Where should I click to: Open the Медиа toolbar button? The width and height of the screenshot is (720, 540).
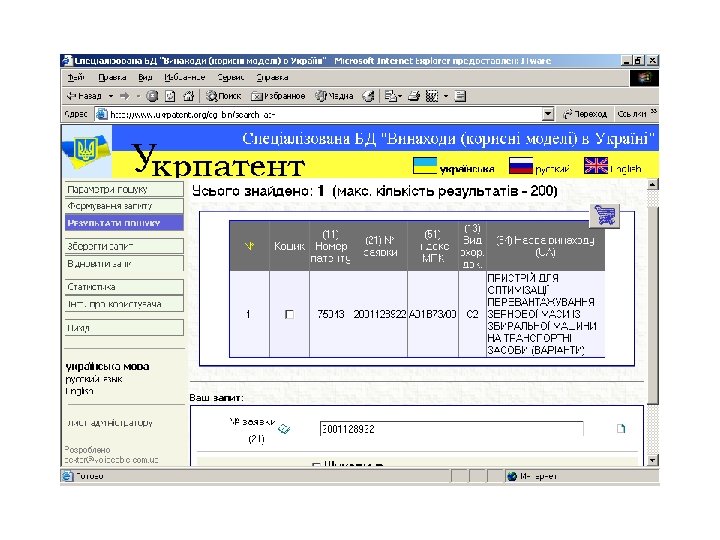click(334, 96)
